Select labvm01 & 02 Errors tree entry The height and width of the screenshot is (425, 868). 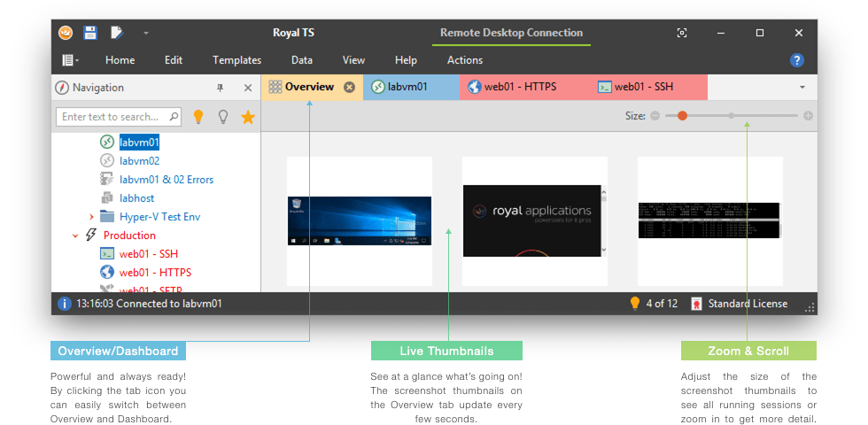(167, 180)
